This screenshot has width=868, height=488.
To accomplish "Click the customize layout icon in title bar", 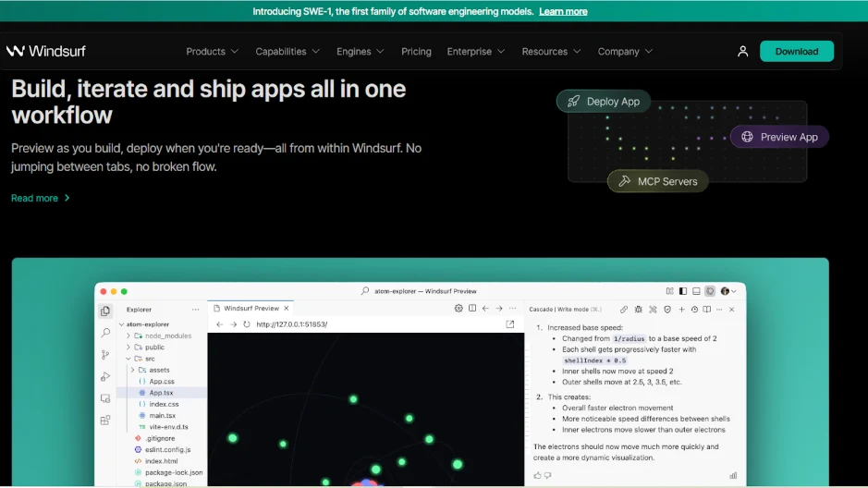I will pos(670,291).
